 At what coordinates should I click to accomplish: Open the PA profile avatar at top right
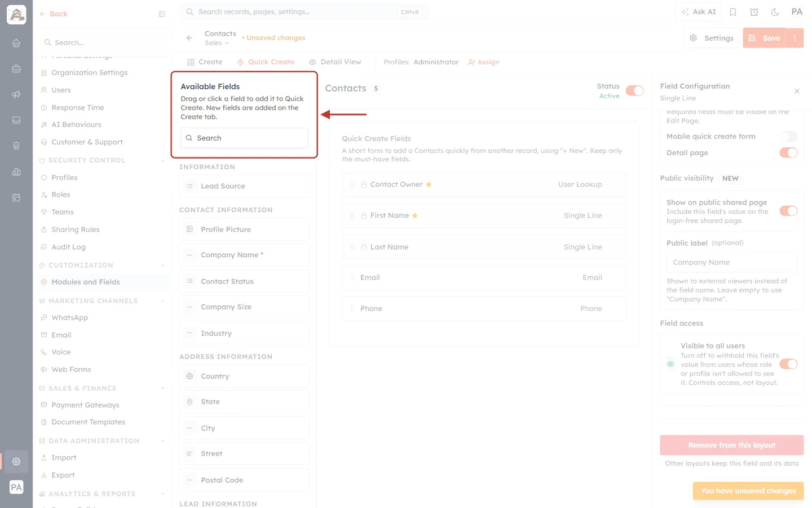(x=797, y=12)
